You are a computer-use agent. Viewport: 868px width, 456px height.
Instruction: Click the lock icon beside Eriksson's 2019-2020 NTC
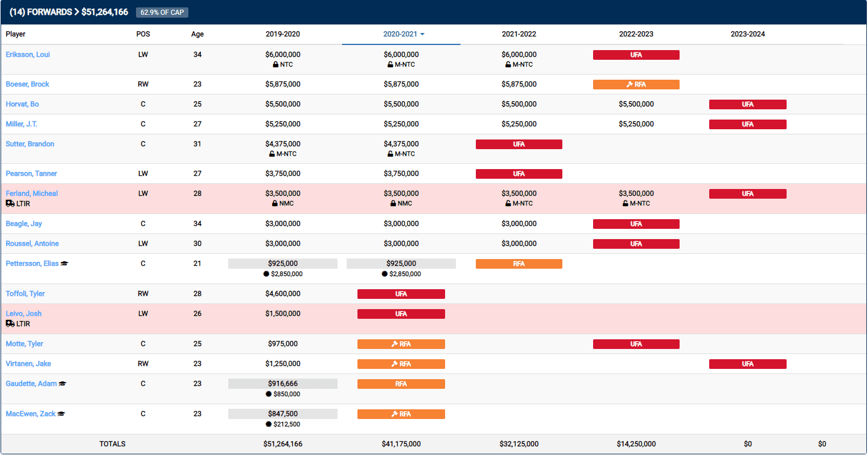pos(275,65)
